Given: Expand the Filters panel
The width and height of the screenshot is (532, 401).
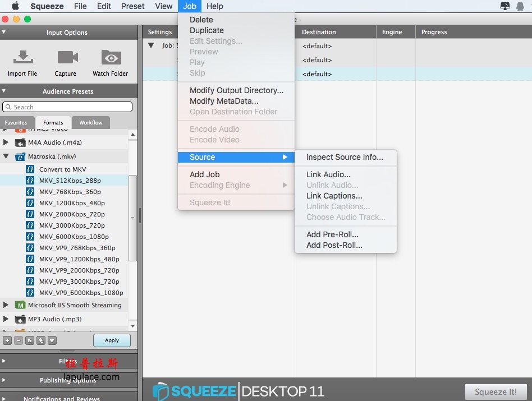Looking at the screenshot, I should (x=4, y=361).
